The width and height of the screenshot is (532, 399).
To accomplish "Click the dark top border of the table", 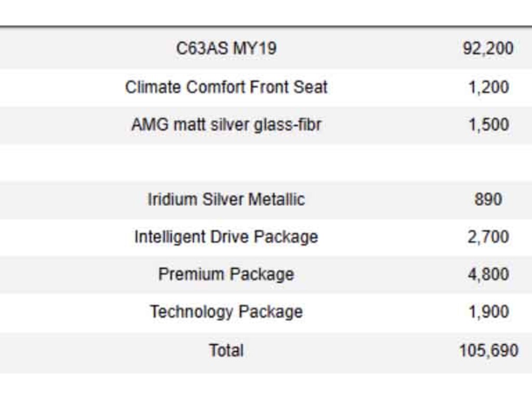I will click(x=266, y=27).
